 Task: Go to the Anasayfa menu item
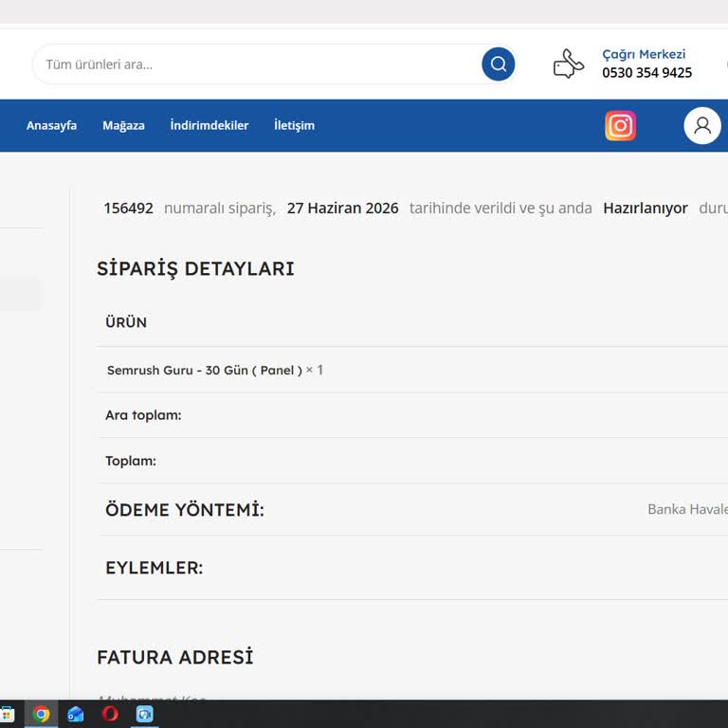coord(51,125)
